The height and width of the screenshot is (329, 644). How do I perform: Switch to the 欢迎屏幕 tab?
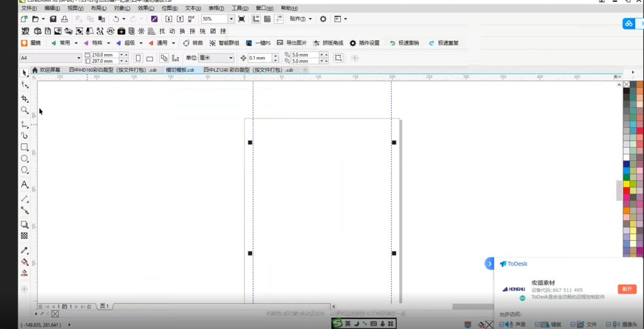pyautogui.click(x=50, y=70)
